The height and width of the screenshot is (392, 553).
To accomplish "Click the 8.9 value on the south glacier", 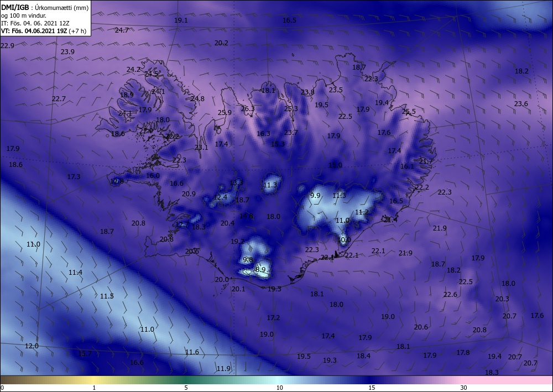I will click(260, 270).
